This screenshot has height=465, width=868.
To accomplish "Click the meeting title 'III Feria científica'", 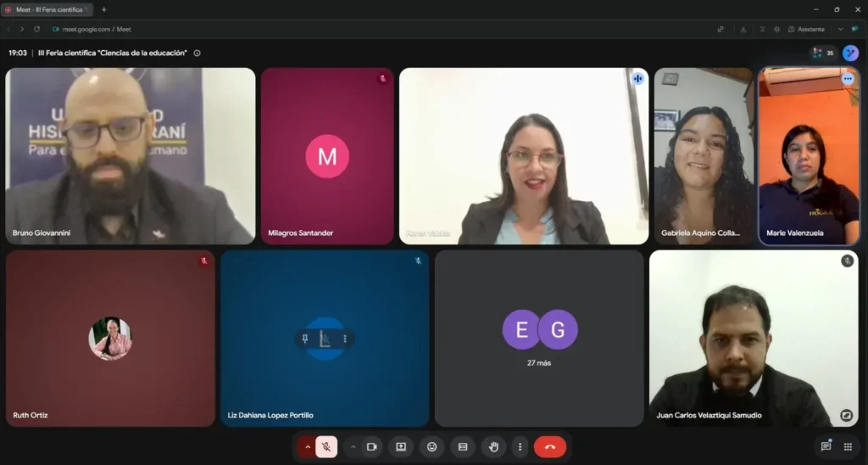I will click(x=113, y=53).
